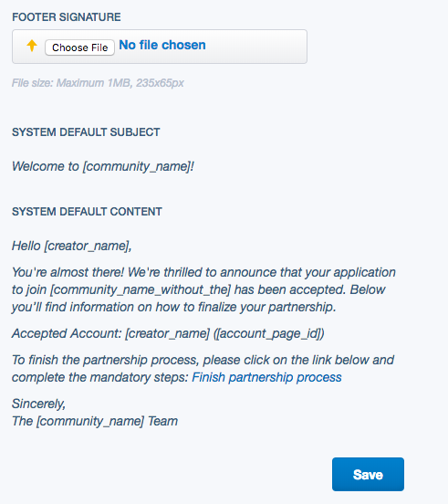
Task: Click 'finalize your partnership' text line
Action: 173,308
